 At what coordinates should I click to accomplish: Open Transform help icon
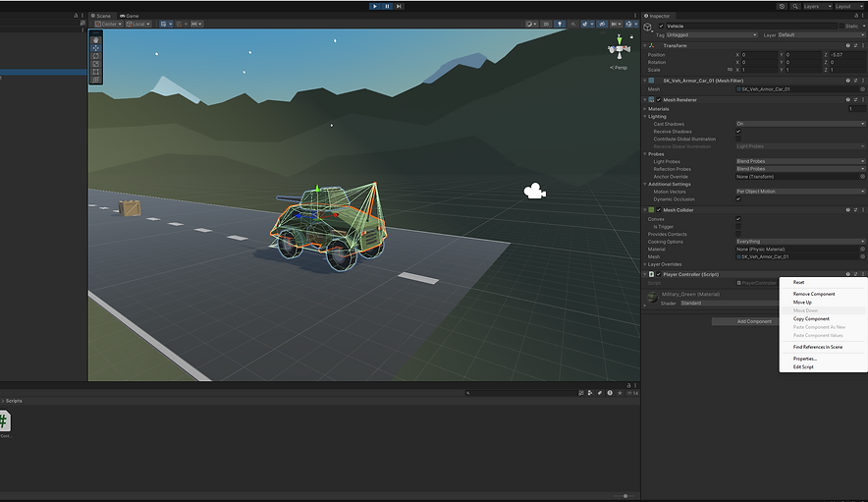coord(847,45)
